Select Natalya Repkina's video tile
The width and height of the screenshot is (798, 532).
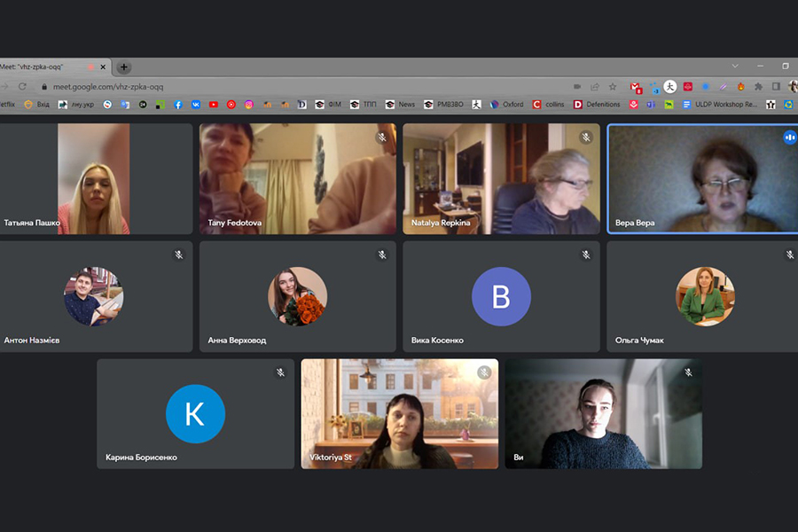[x=501, y=179]
